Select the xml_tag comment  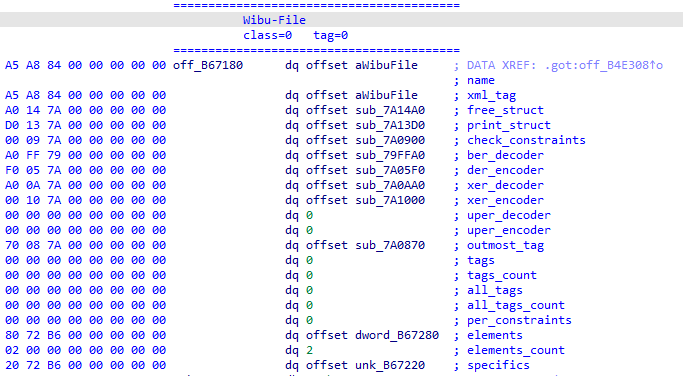pos(491,95)
